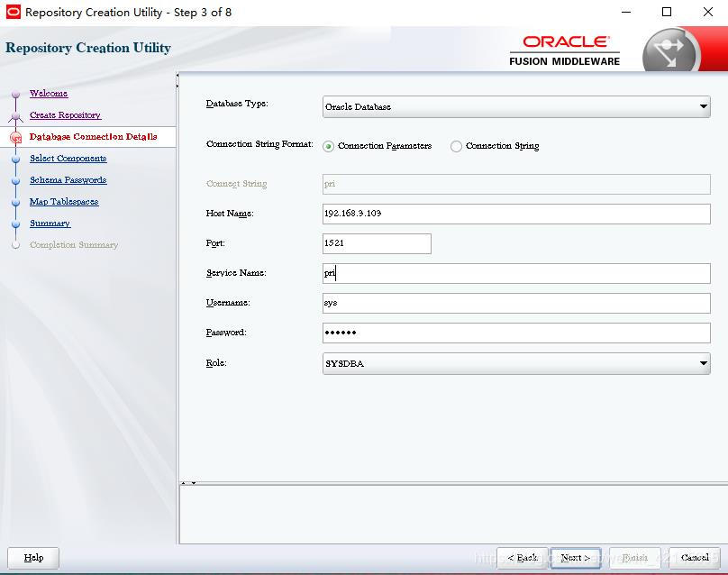Click the Username field

[516, 303]
